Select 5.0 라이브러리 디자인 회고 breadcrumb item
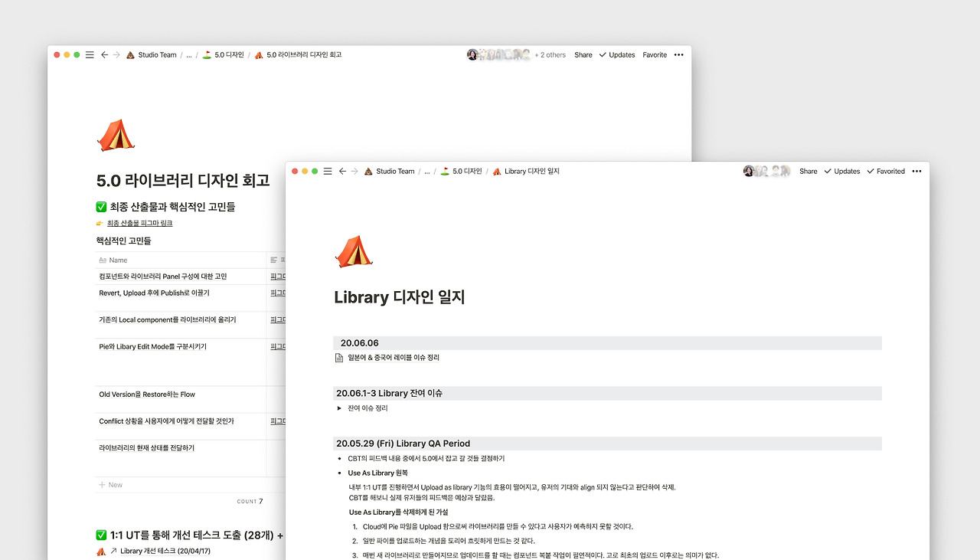Image resolution: width=980 pixels, height=560 pixels. point(298,55)
